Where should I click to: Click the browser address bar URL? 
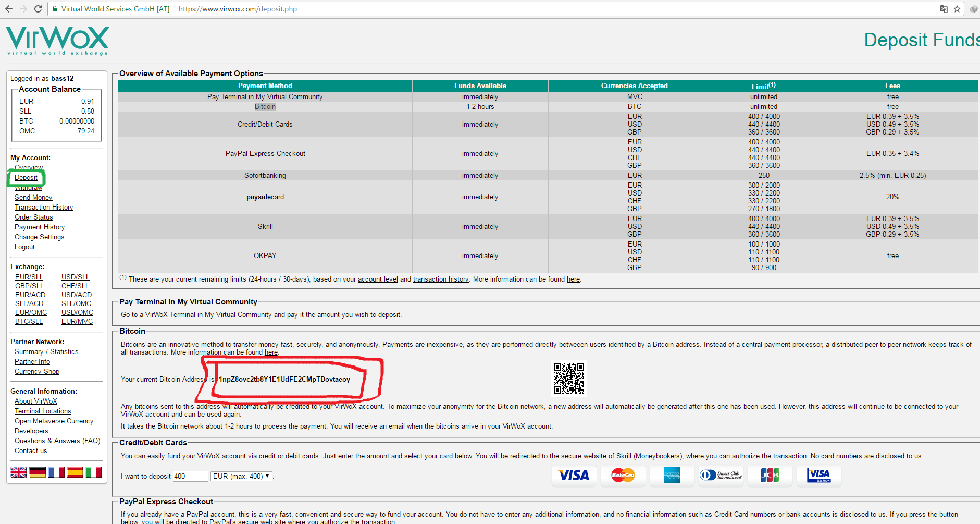point(238,9)
